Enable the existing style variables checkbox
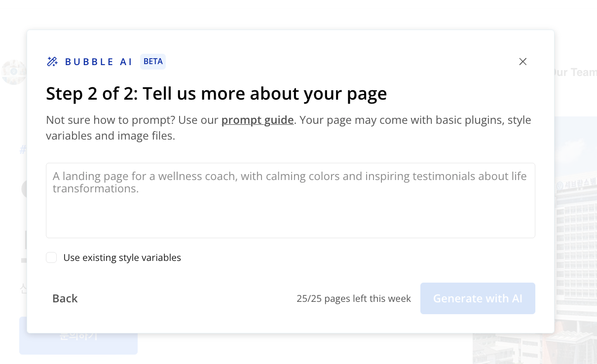597x364 pixels. 51,257
